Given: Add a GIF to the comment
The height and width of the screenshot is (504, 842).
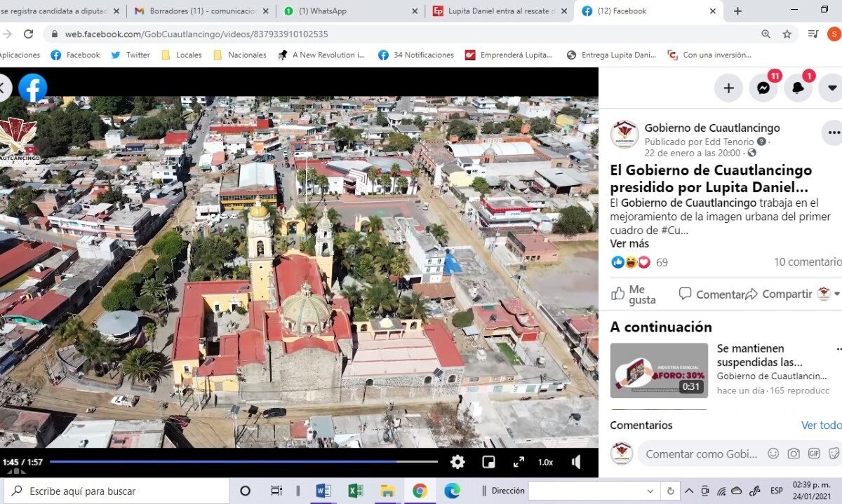Looking at the screenshot, I should point(814,454).
